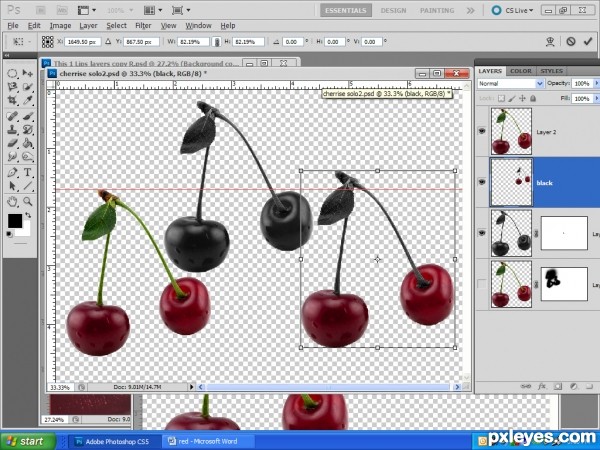Select the Polygonal Lasso tool

[12, 87]
